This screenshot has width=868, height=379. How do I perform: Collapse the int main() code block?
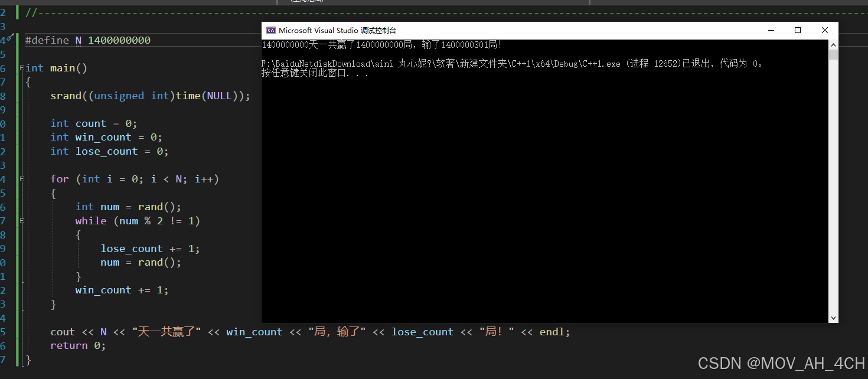pos(22,68)
